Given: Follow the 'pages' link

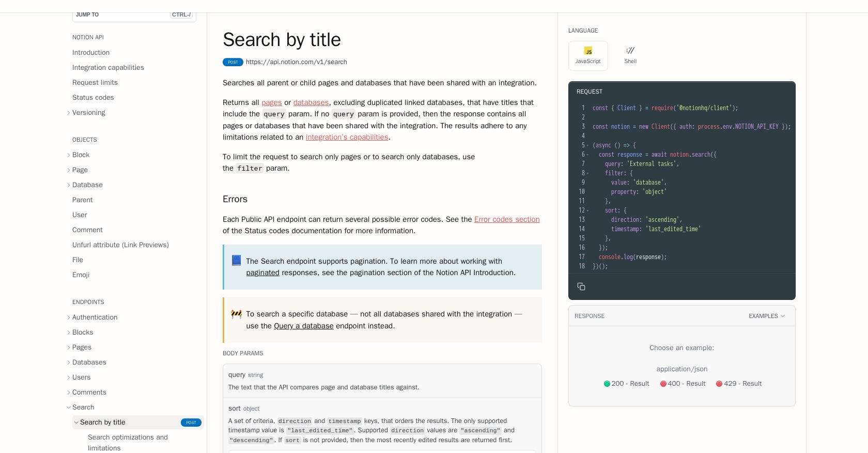Looking at the screenshot, I should click(272, 102).
